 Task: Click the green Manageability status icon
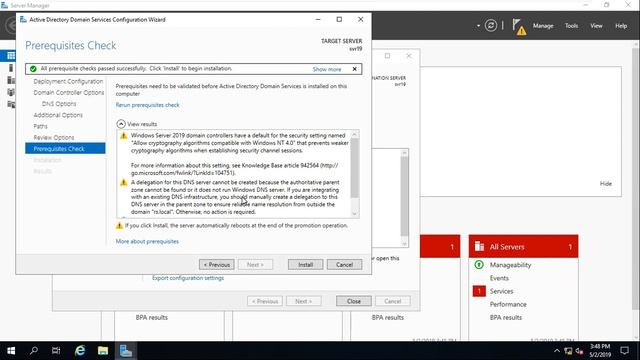479,264
